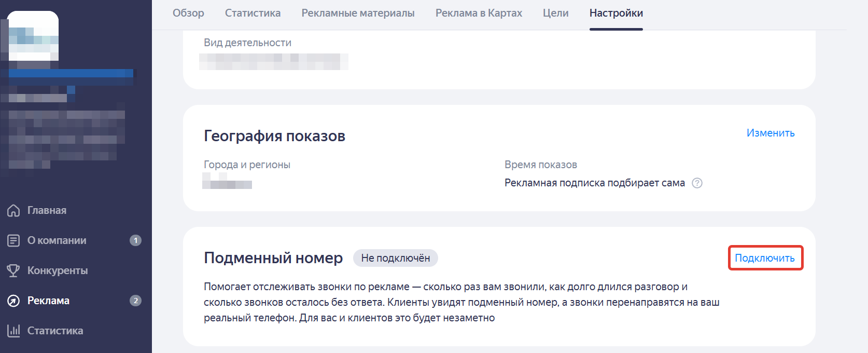This screenshot has height=353, width=868.
Task: Click the Подменный номер heading
Action: coord(273,258)
